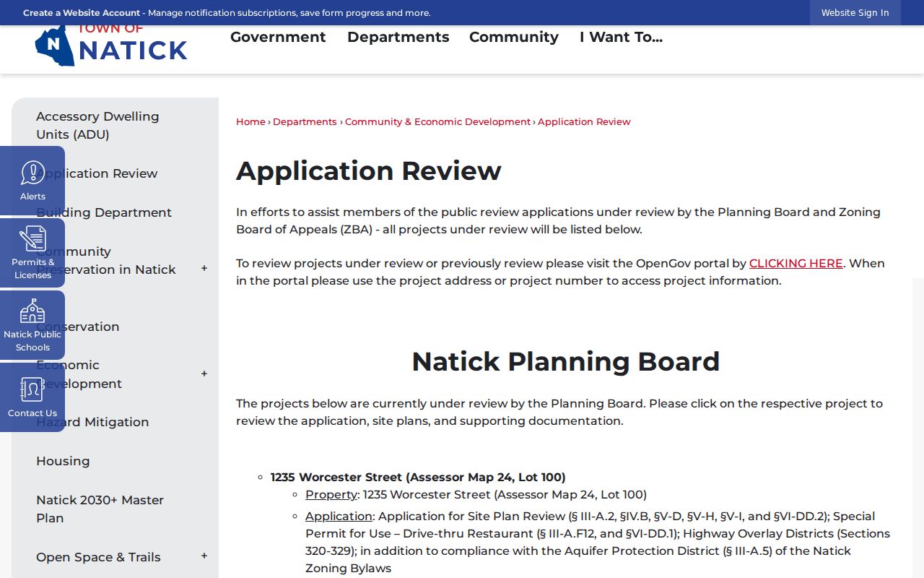Screen dimensions: 924x578
Task: Open Departments in the breadcrumb
Action: tap(305, 121)
